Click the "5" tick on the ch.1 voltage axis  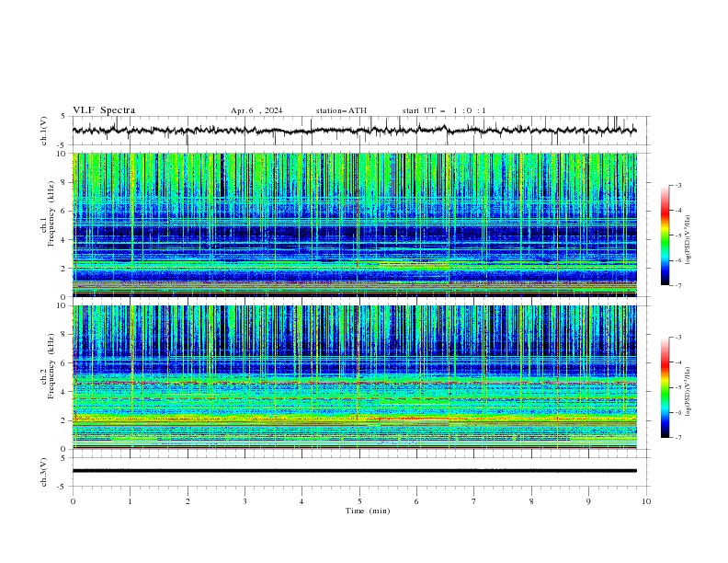(x=63, y=117)
